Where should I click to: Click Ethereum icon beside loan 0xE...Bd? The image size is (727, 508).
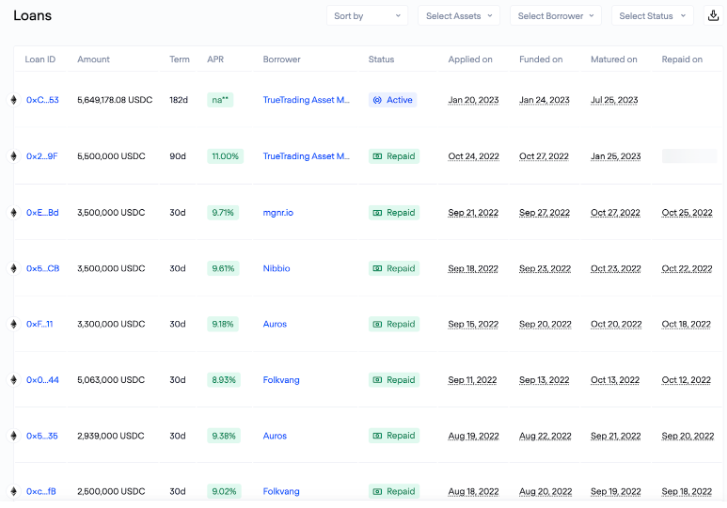point(13,213)
